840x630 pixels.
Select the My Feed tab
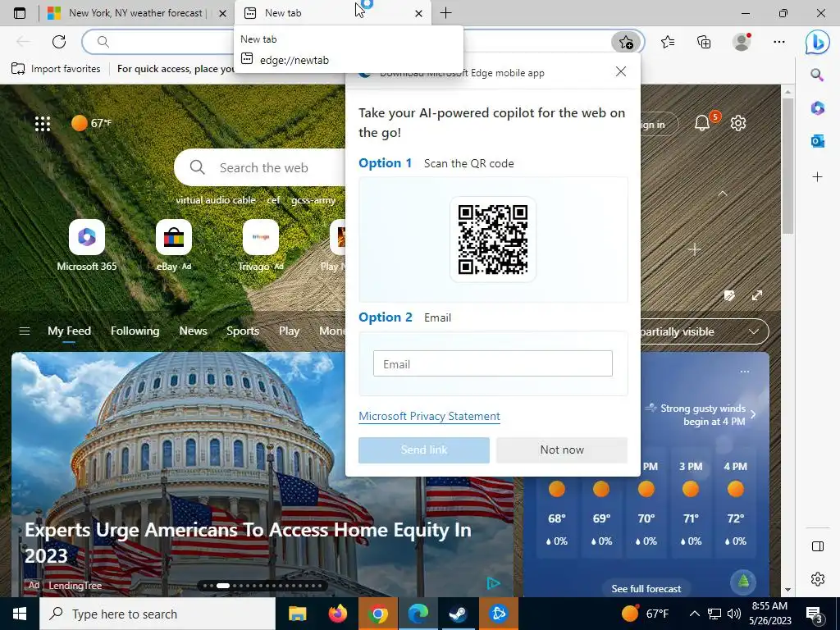pyautogui.click(x=69, y=331)
